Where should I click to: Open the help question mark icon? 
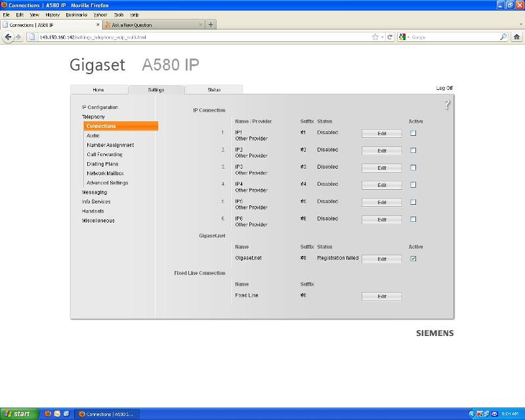[x=447, y=104]
